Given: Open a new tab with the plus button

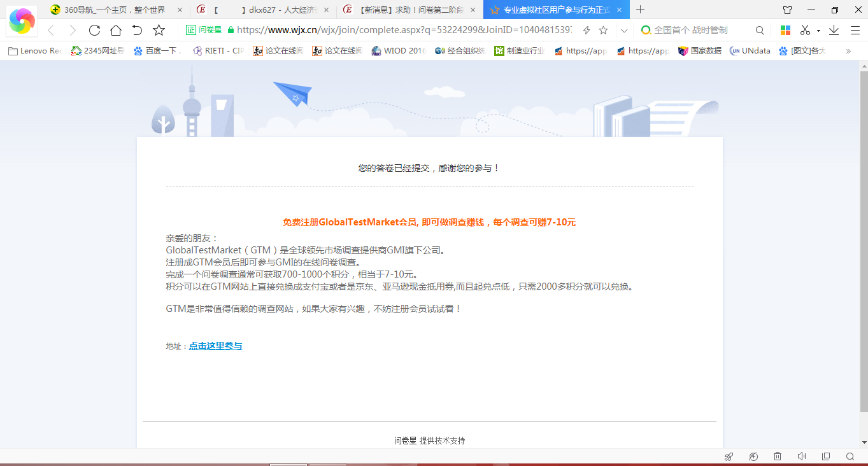Looking at the screenshot, I should (x=641, y=10).
